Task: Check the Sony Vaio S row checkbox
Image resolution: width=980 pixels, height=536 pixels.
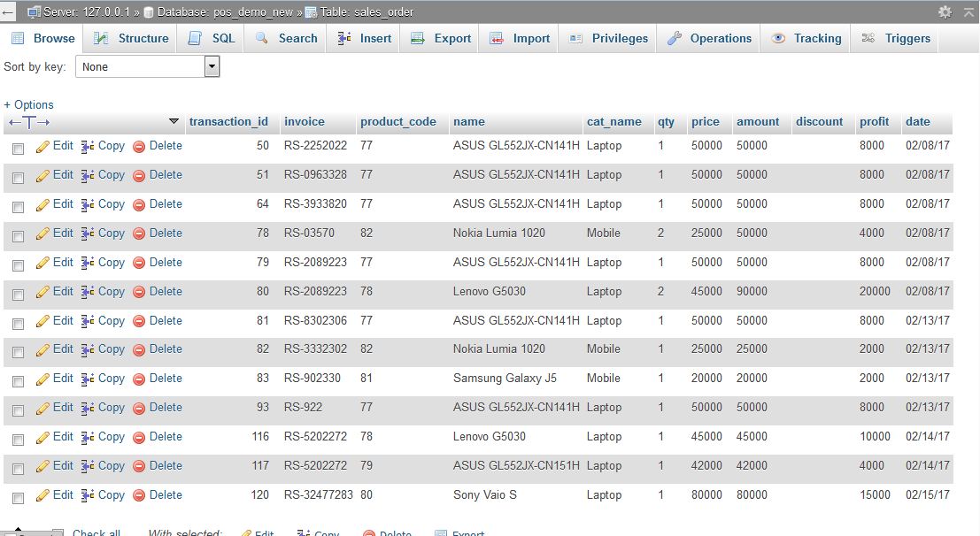Action: pyautogui.click(x=18, y=498)
